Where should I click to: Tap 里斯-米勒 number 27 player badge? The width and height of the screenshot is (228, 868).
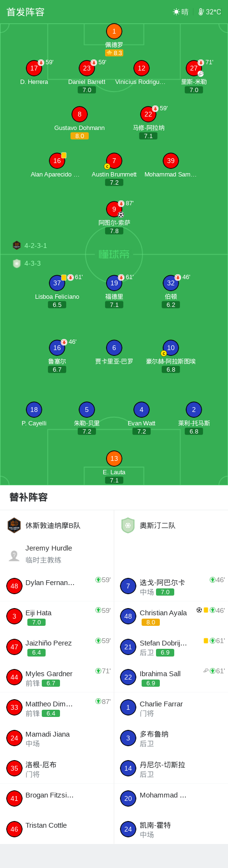tap(194, 68)
